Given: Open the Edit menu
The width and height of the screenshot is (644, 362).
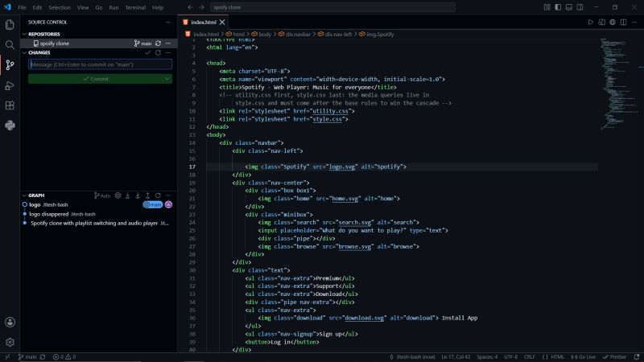Looking at the screenshot, I should (37, 7).
